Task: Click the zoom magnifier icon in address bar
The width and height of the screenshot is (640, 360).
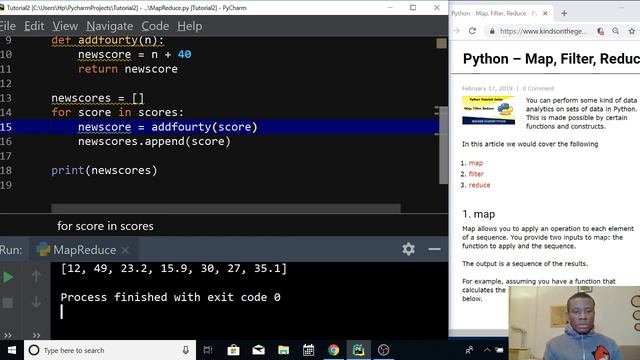Action: pos(616,31)
